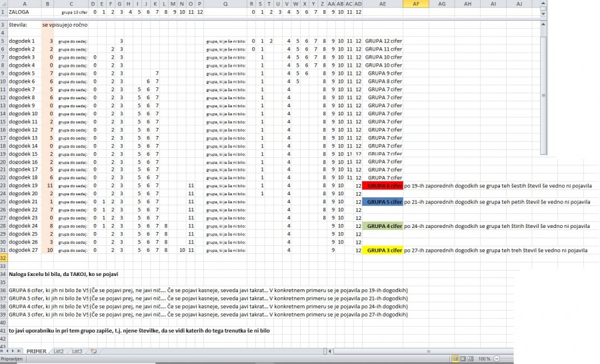Select column A header
Image resolution: width=600 pixels, height=364 pixels.
click(x=24, y=4)
